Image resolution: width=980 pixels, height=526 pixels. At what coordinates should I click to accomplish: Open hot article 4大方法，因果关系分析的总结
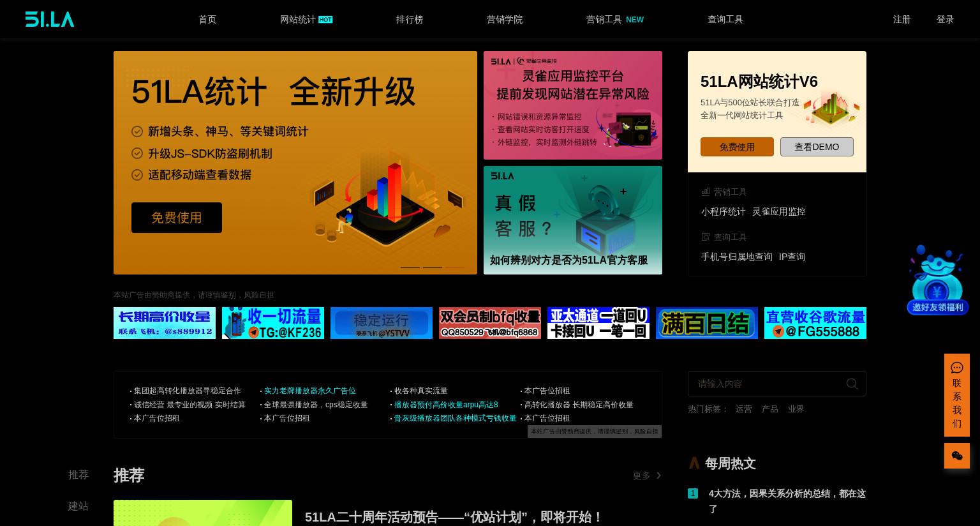pyautogui.click(x=787, y=501)
